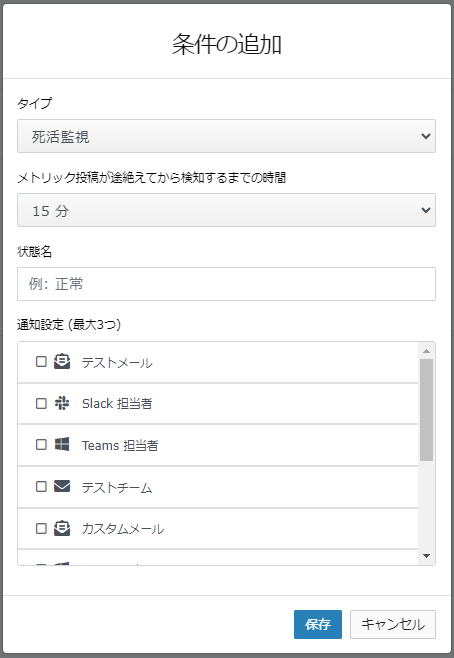454x658 pixels.
Task: Check the Teams 担当者 checkbox
Action: pyautogui.click(x=41, y=444)
